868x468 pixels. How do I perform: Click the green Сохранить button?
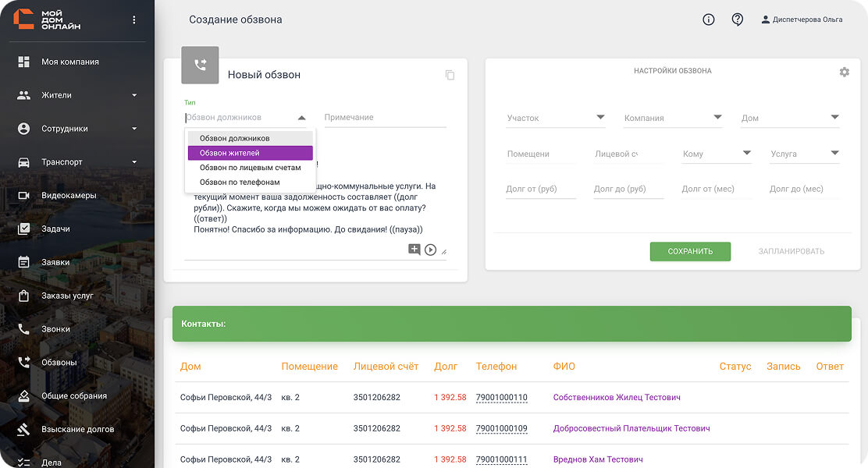point(690,251)
